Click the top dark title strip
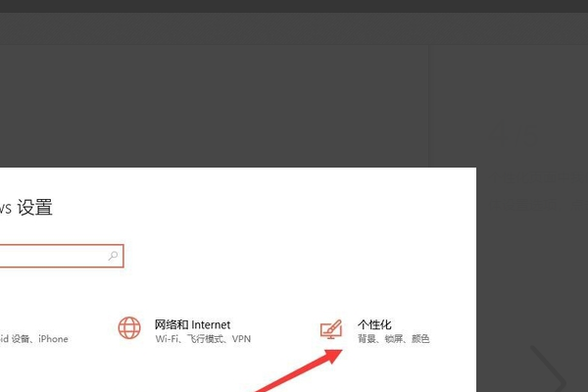 294,6
